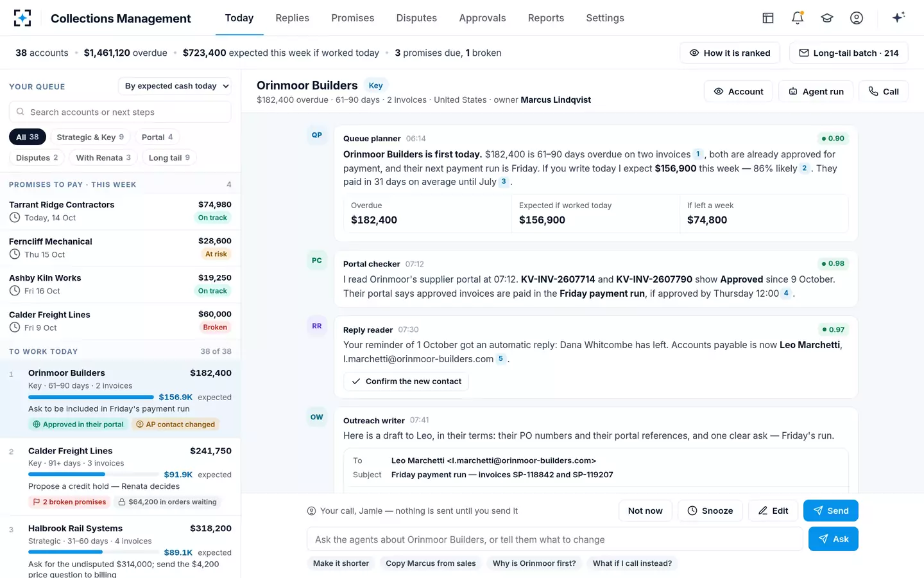Open the user profile icon
Screen dimensions: 924x578
tap(857, 18)
